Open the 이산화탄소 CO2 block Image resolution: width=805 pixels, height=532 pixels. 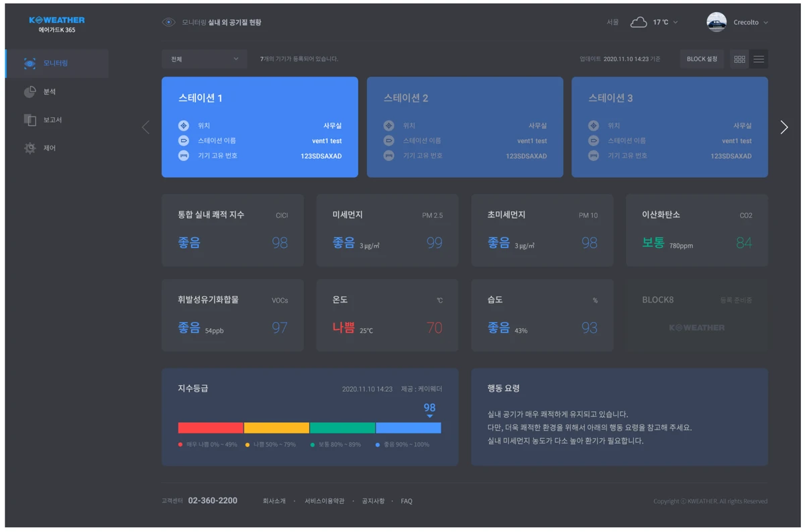pyautogui.click(x=697, y=230)
